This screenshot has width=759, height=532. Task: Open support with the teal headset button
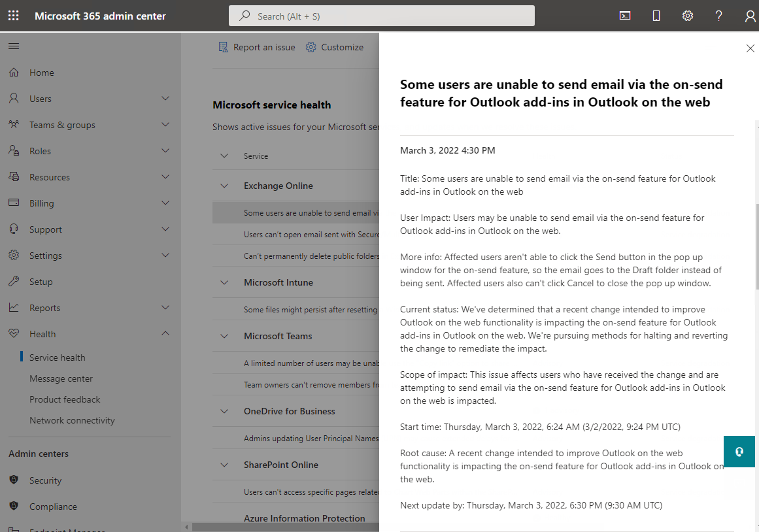(739, 452)
